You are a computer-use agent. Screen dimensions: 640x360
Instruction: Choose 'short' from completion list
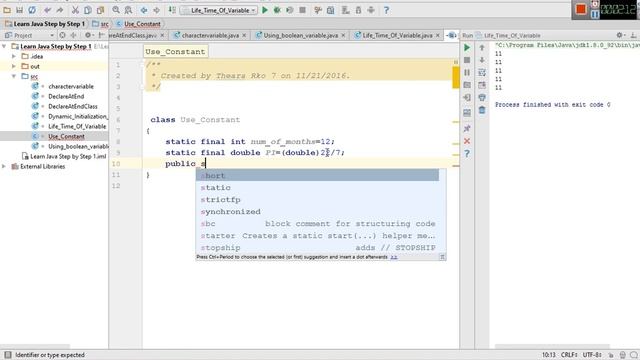click(x=317, y=176)
